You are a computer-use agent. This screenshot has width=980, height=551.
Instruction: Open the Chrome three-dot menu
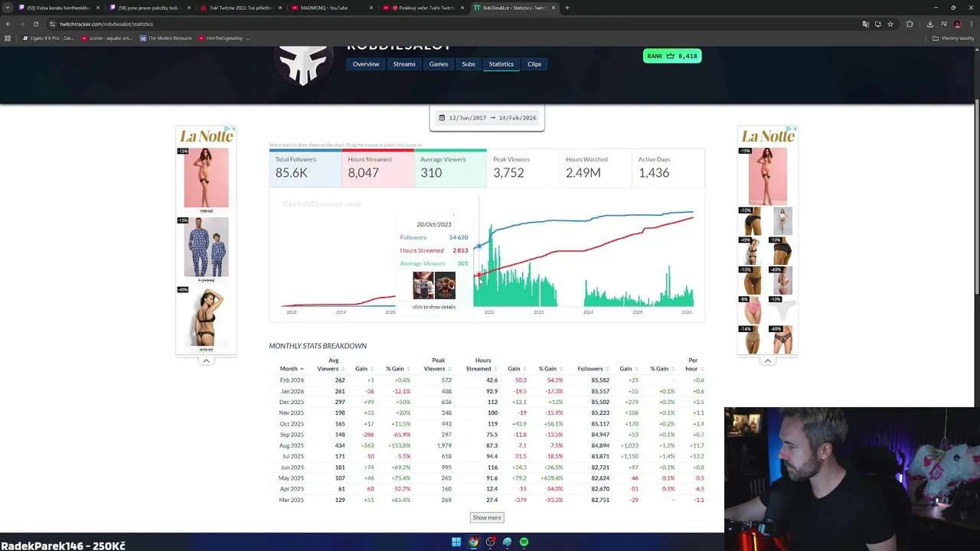pyautogui.click(x=971, y=24)
